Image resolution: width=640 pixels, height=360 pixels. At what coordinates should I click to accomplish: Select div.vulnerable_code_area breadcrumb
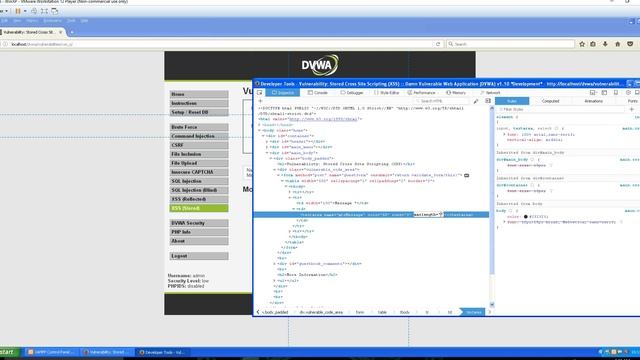(x=321, y=312)
